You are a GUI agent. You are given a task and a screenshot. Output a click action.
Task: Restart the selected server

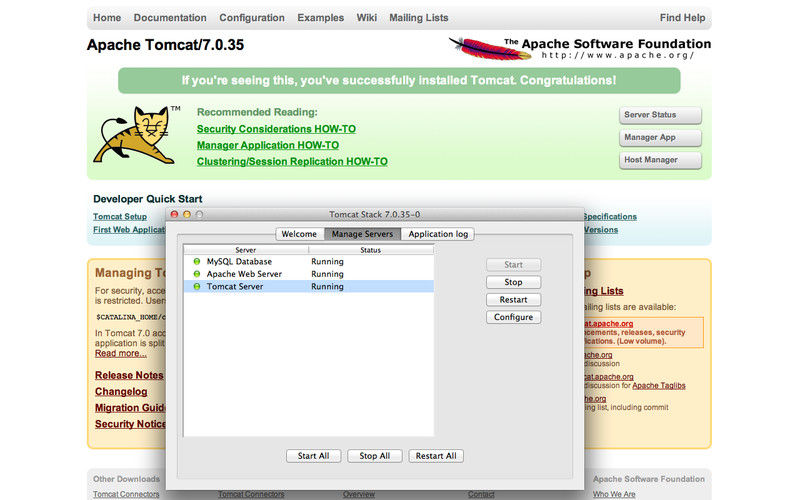click(x=513, y=299)
